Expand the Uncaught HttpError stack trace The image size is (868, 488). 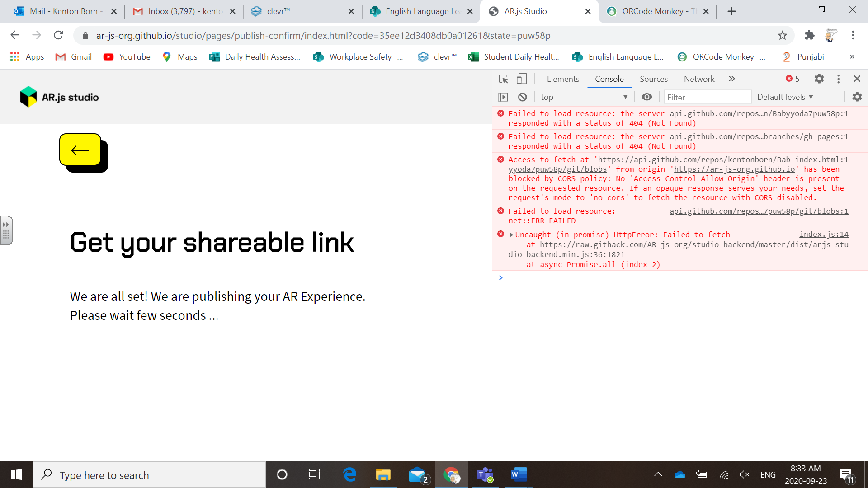coord(511,235)
